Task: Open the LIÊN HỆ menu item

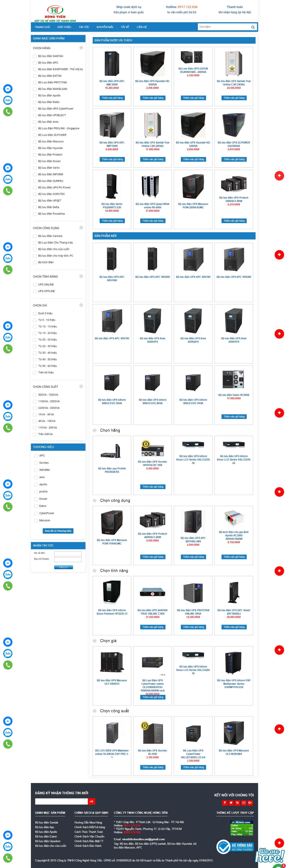Action: [142, 27]
